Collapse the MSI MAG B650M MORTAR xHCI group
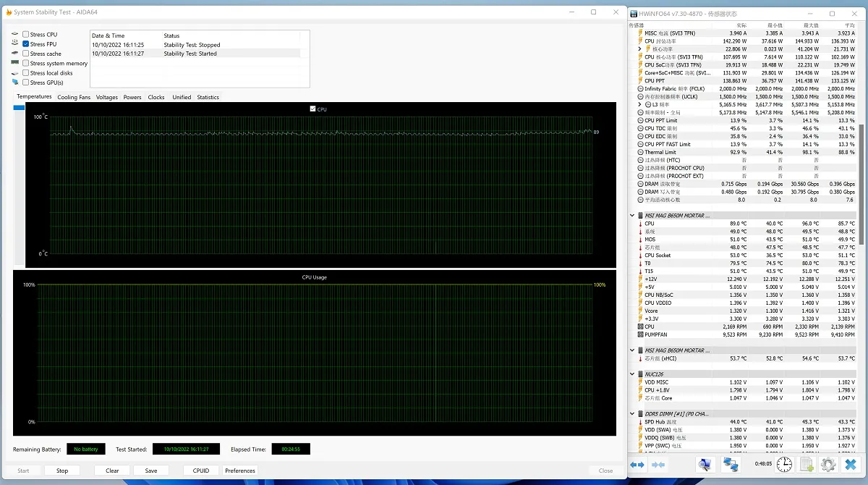This screenshot has height=485, width=868. point(633,350)
